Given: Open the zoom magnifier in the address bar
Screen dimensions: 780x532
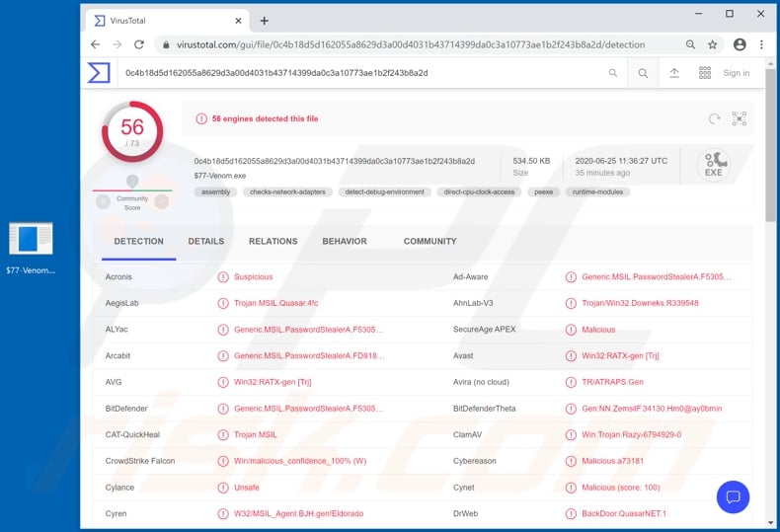Looking at the screenshot, I should [690, 44].
